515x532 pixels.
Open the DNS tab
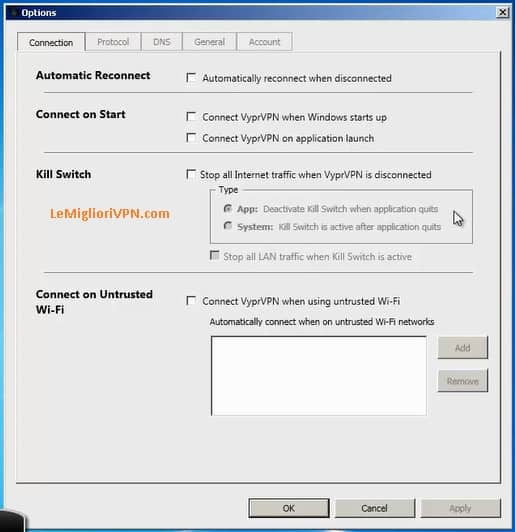[161, 42]
